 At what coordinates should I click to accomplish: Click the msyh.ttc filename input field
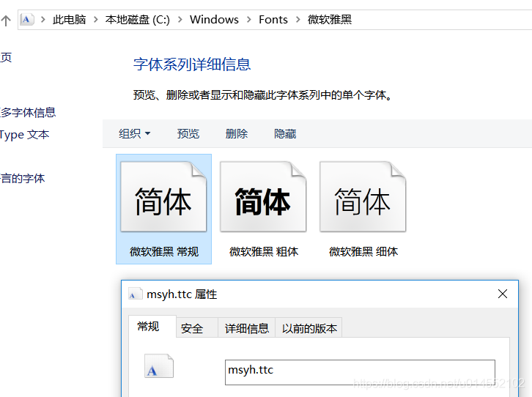[x=360, y=372]
